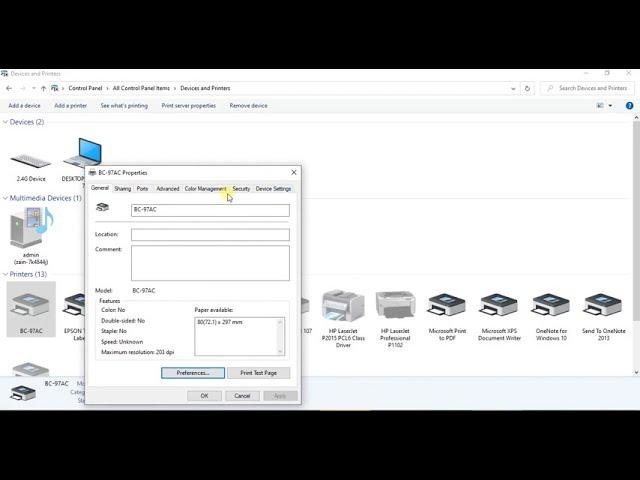Confirm with the OK button
The width and height of the screenshot is (640, 480).
(x=204, y=396)
